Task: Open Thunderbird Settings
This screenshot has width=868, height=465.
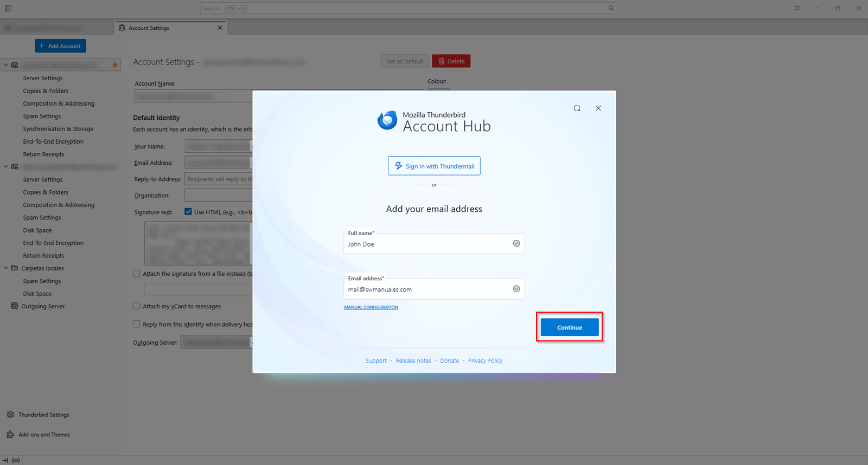Action: click(x=44, y=415)
